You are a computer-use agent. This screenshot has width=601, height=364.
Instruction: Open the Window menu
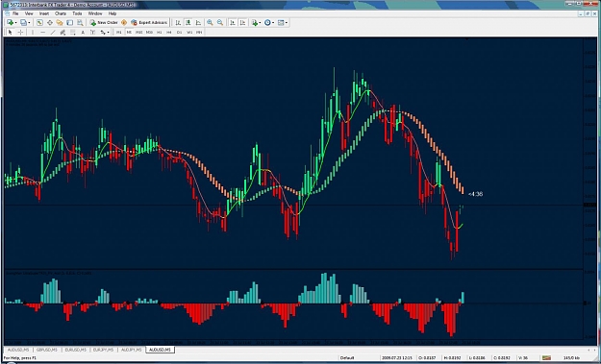coord(95,13)
